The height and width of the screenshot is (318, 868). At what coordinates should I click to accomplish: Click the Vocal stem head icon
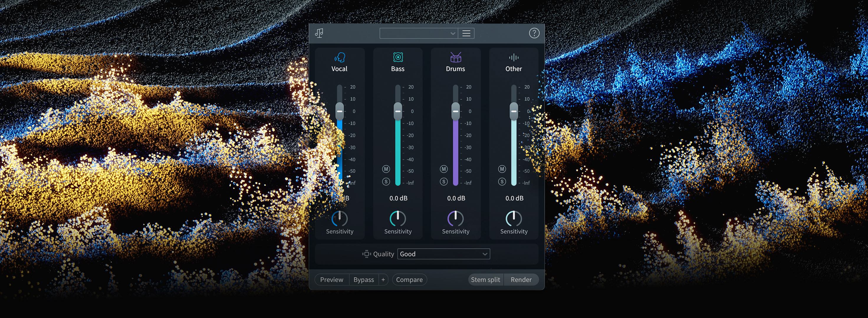point(340,57)
